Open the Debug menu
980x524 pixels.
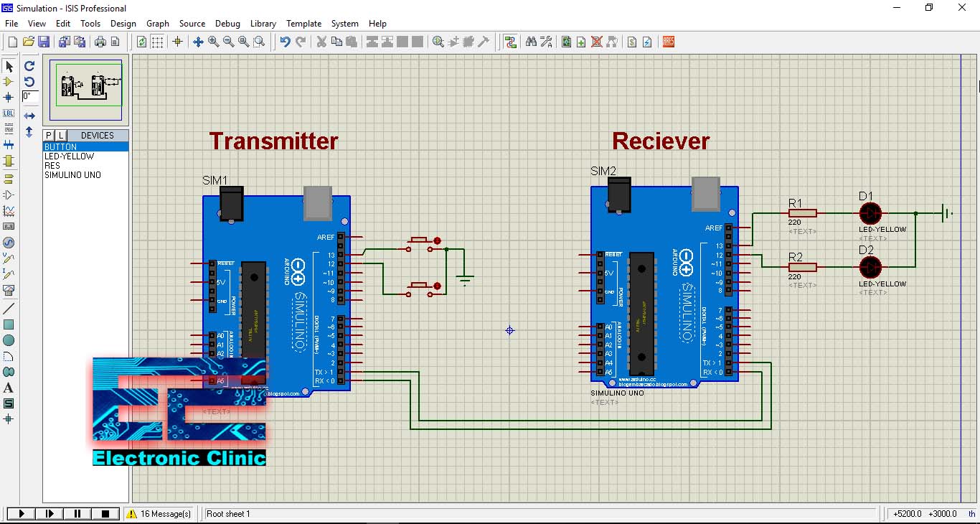point(227,24)
